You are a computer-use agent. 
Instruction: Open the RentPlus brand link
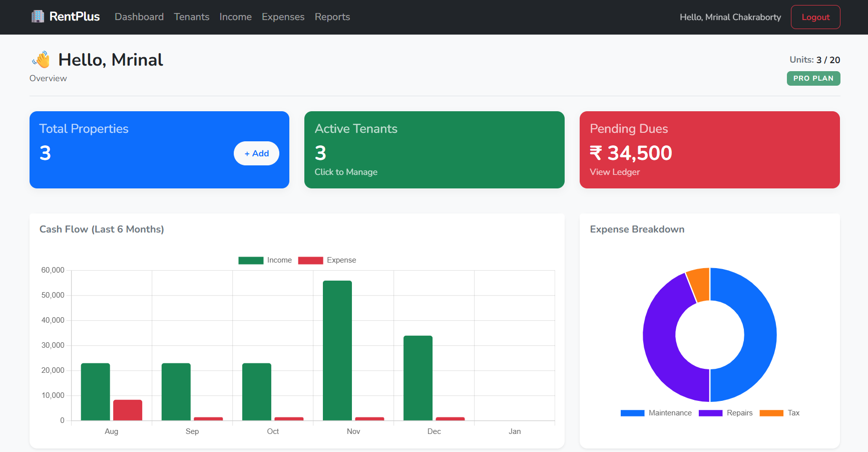66,17
